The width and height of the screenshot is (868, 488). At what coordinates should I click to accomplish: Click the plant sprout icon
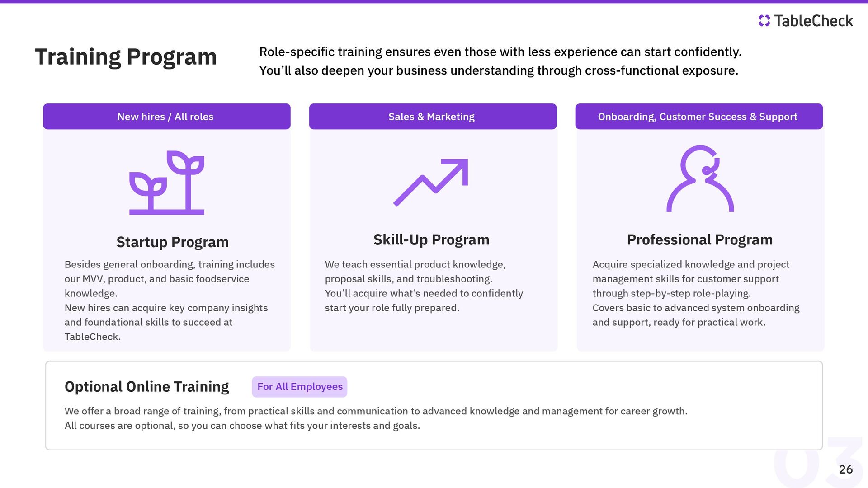(167, 183)
